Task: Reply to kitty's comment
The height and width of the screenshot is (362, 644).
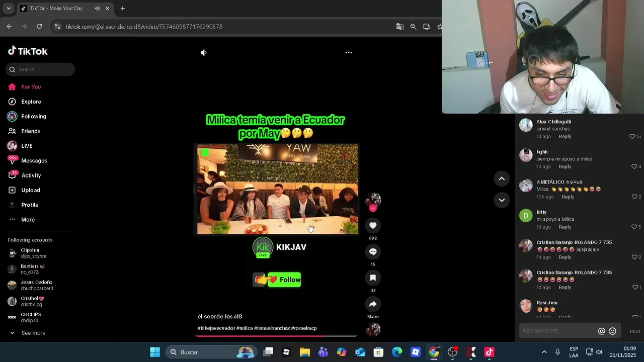Action: tap(565, 227)
